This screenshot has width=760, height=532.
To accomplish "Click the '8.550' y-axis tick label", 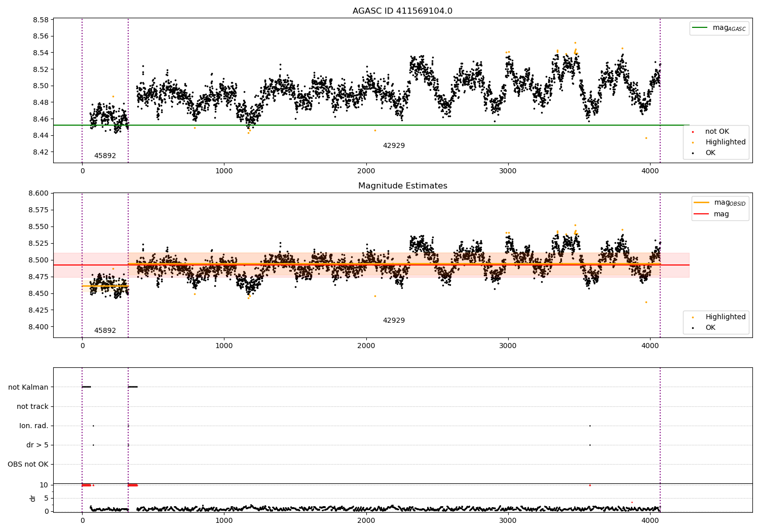I will (x=38, y=227).
